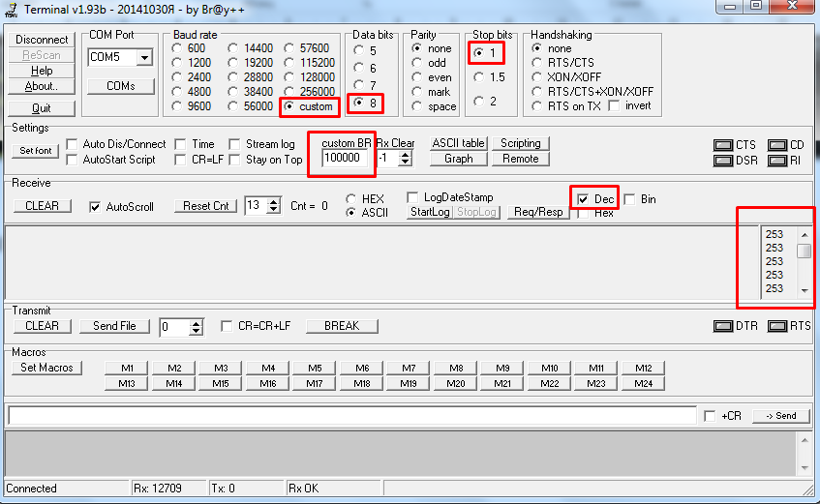Screen dimensions: 820x504
Task: Click the Send File button
Action: coord(114,326)
